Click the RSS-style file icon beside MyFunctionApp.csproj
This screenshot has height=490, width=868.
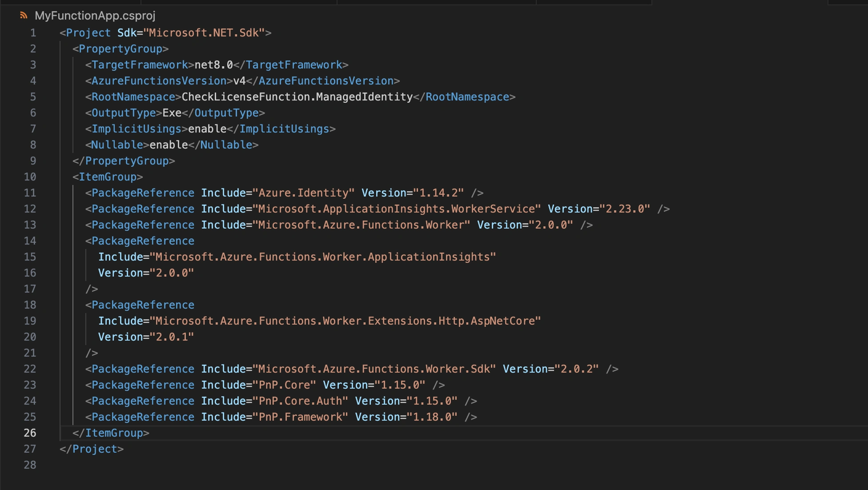click(x=24, y=16)
